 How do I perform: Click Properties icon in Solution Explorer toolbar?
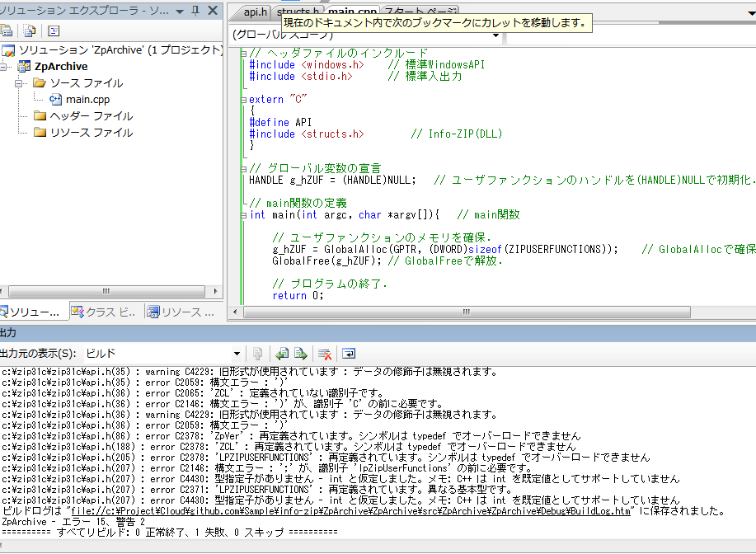click(6, 31)
